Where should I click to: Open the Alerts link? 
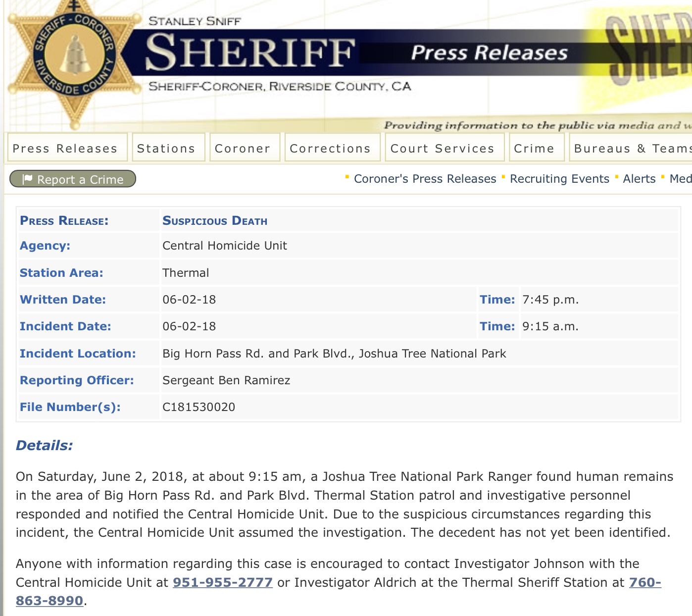pos(639,179)
